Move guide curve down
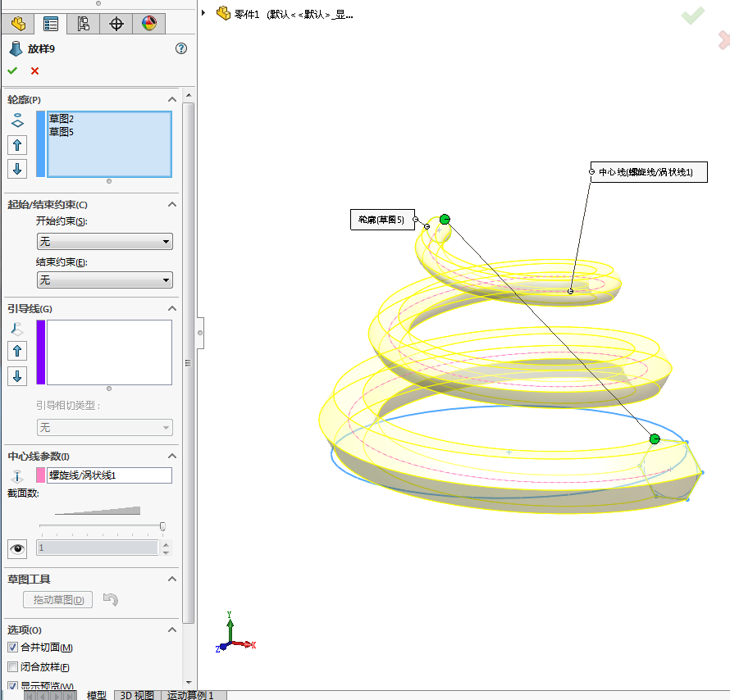 [17, 375]
